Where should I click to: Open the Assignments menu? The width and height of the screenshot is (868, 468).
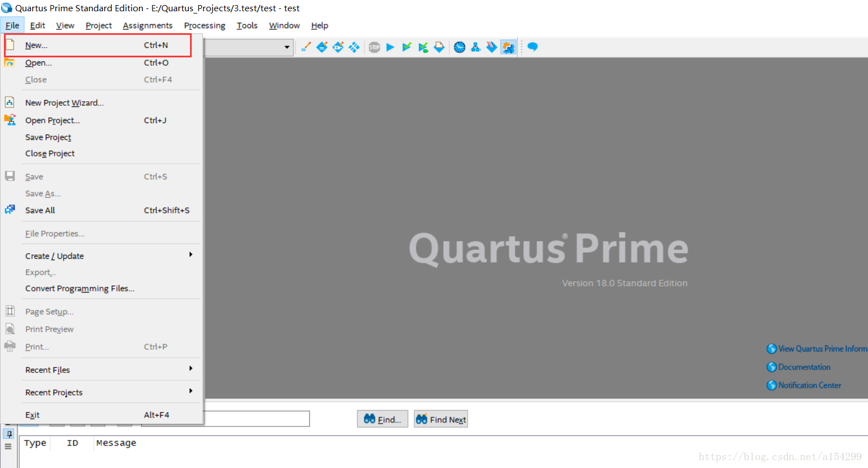[148, 25]
